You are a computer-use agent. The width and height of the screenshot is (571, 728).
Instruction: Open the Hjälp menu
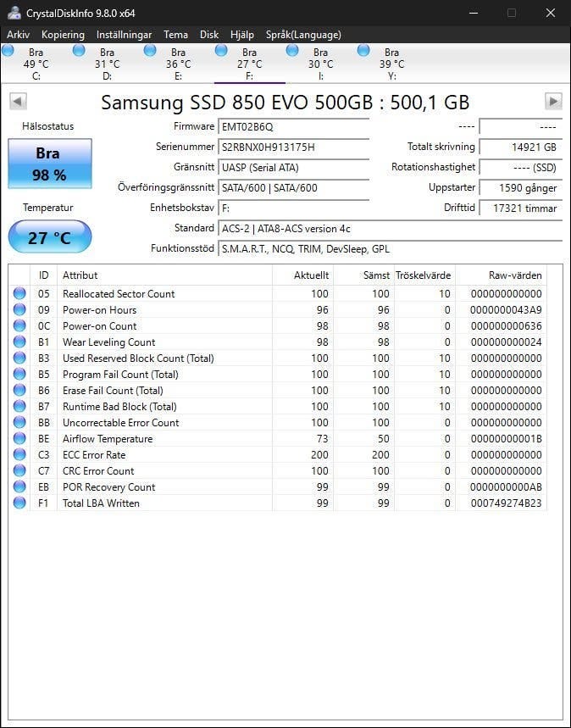click(241, 35)
